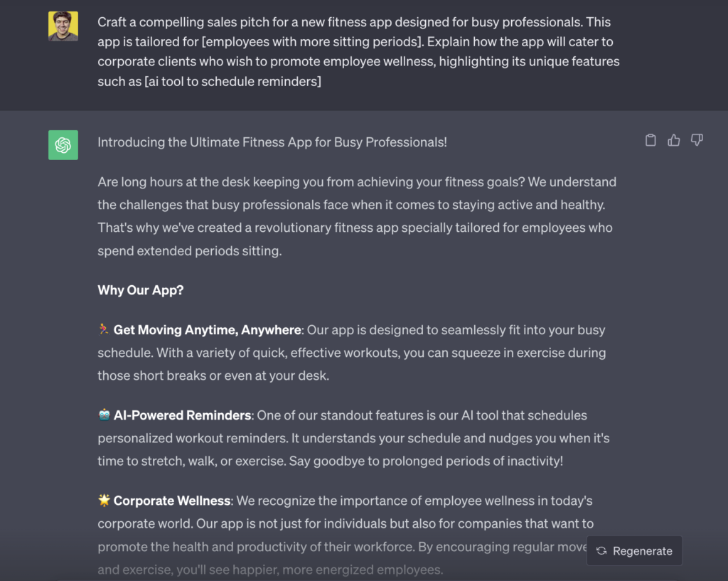Click the robot emoji beside AI-Powered Reminders

[105, 415]
